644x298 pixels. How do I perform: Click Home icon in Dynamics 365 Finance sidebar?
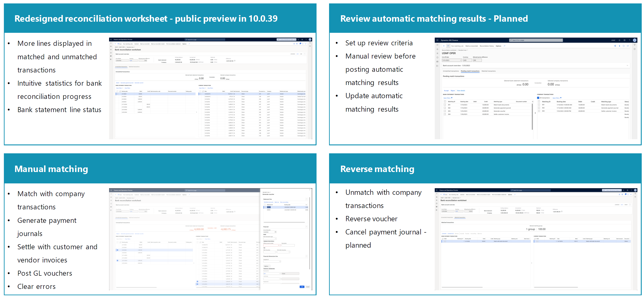tap(437, 49)
